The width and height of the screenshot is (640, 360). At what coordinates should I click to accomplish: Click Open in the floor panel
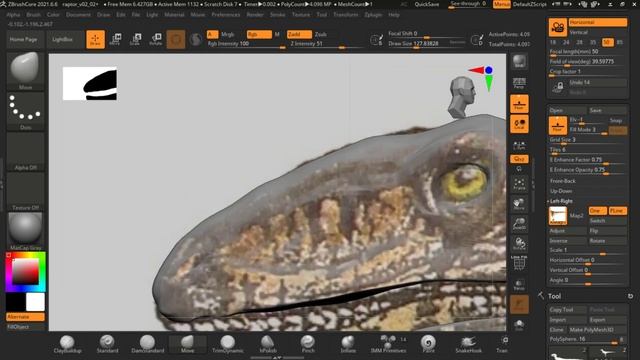(567, 110)
